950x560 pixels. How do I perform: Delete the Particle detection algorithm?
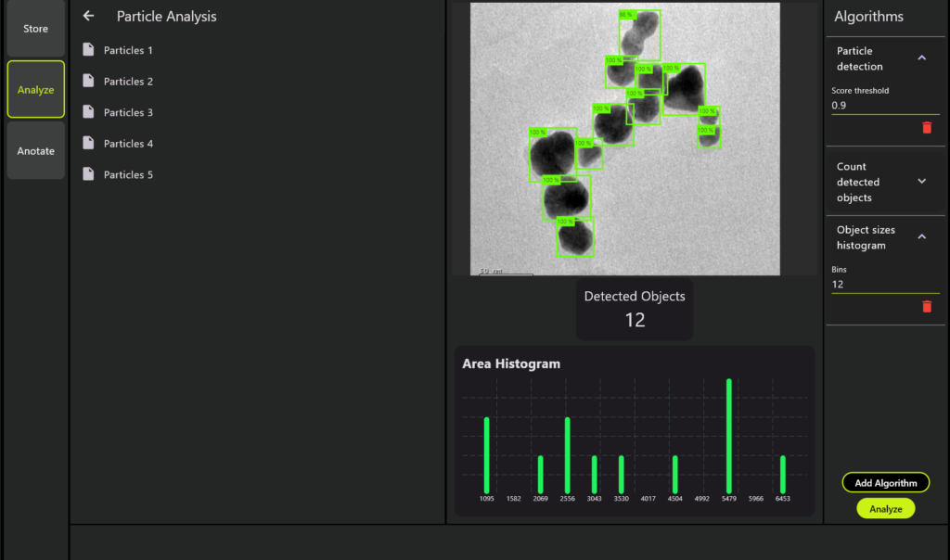[926, 128]
